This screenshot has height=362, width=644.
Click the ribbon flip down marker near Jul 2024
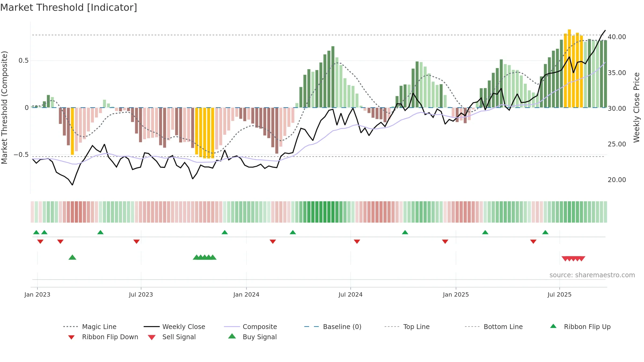tap(357, 242)
